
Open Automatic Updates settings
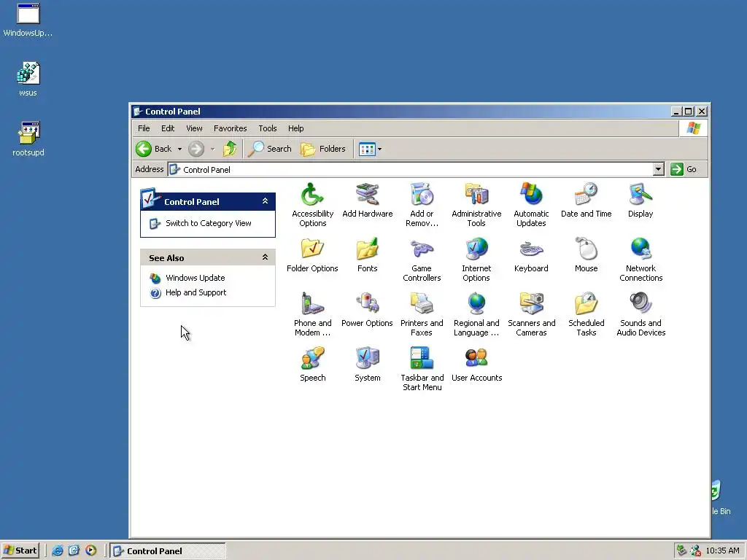pos(531,205)
